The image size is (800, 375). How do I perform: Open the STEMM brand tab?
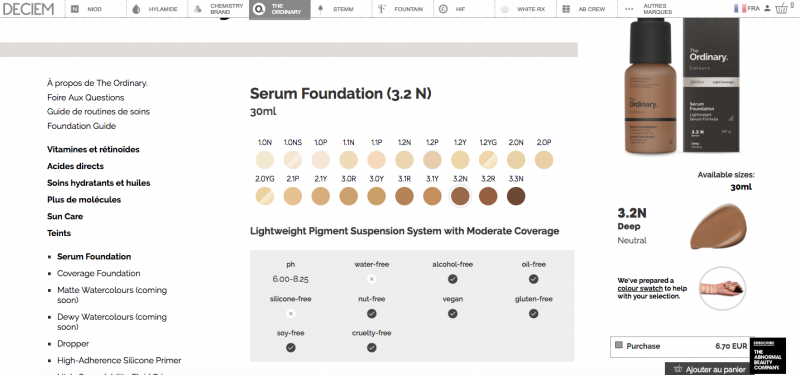[341, 9]
